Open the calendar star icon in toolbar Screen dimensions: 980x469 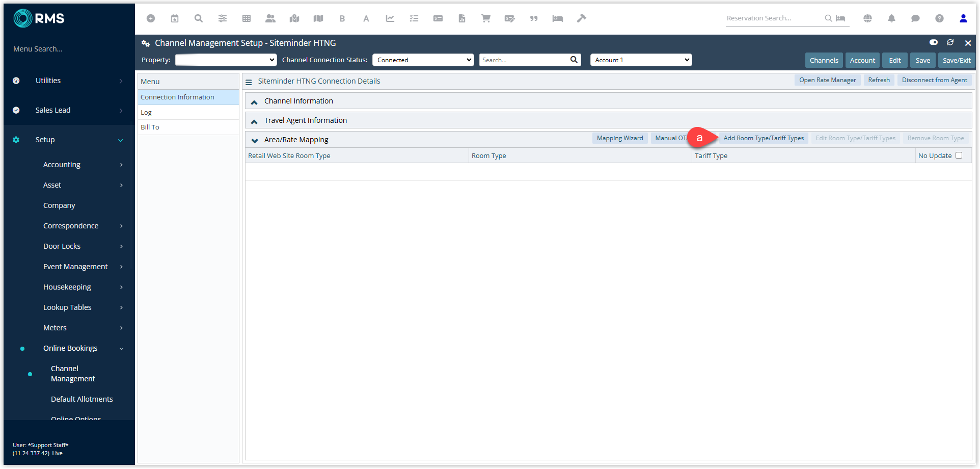click(175, 18)
